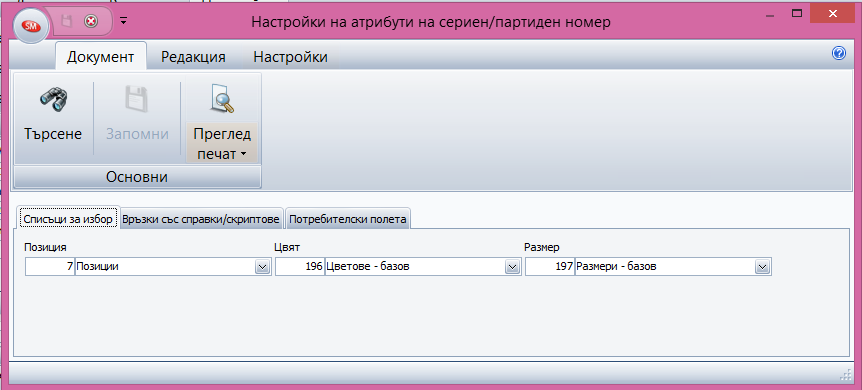Click the red cancel icon in quick access bar
The image size is (862, 390).
91,21
